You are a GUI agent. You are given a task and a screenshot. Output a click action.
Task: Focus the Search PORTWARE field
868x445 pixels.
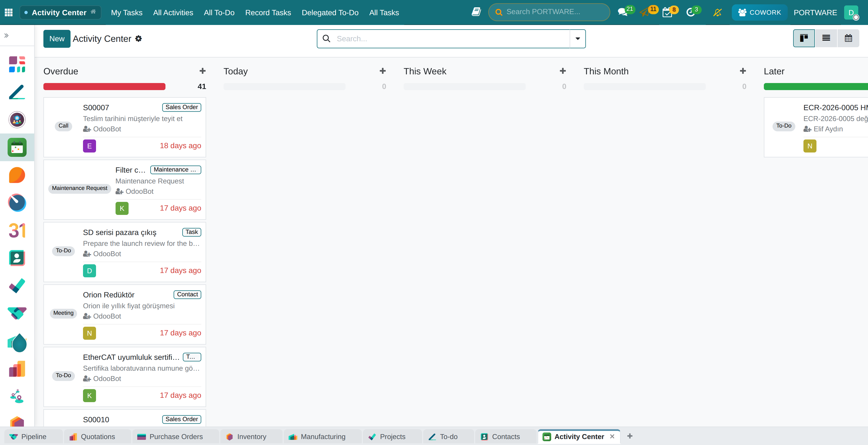(x=549, y=12)
